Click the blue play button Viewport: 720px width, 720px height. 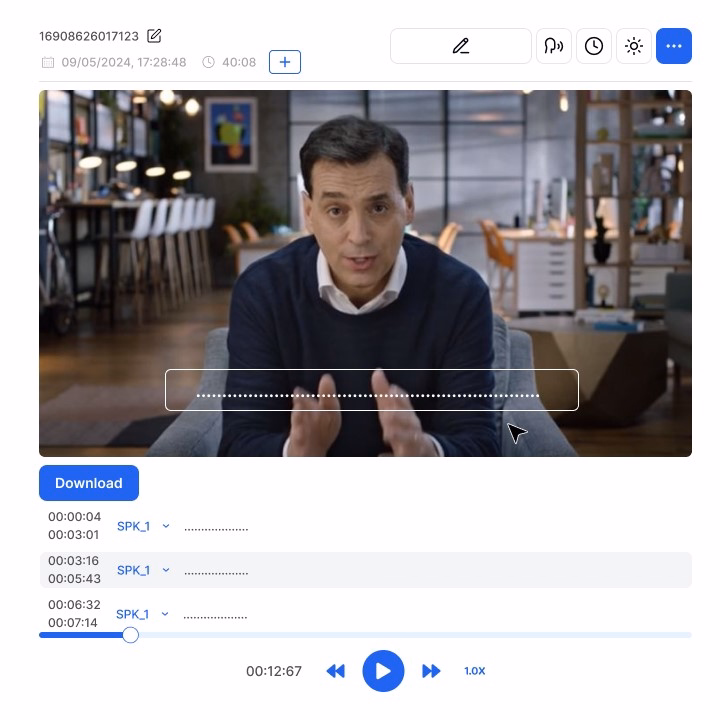click(x=383, y=671)
